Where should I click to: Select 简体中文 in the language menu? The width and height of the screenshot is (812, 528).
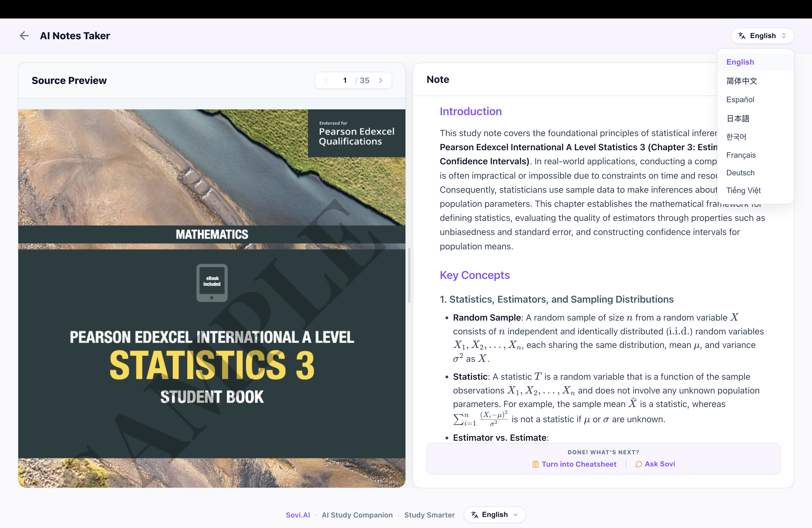(755, 81)
